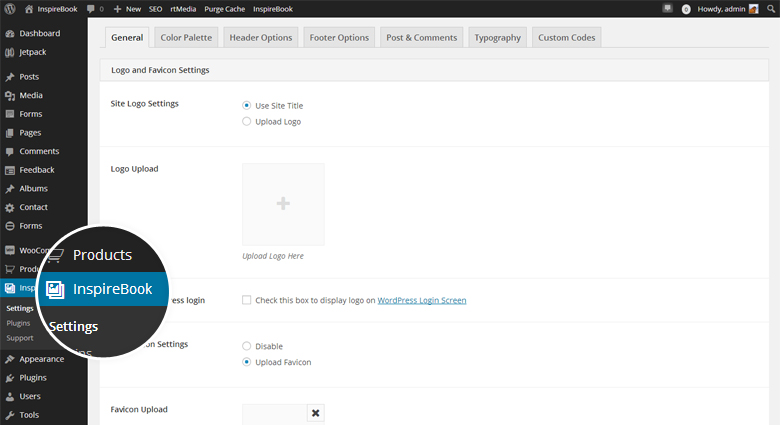Screen dimensions: 780x425
Task: Open the Custom Codes tab
Action: pos(567,37)
